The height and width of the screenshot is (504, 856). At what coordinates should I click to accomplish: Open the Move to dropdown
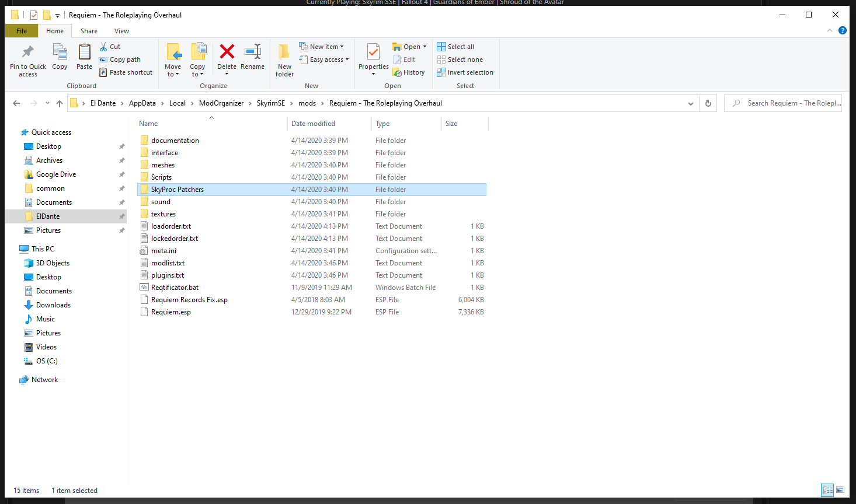(x=173, y=60)
